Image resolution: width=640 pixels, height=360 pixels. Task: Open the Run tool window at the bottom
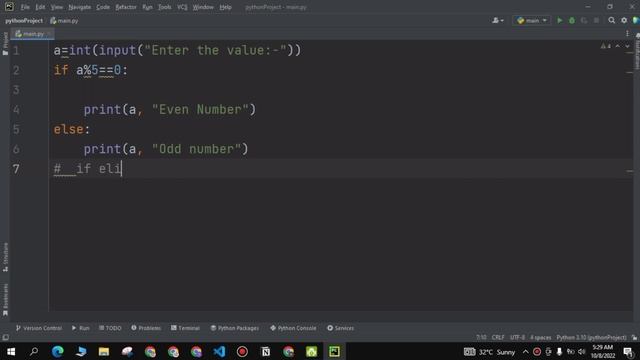(80, 328)
